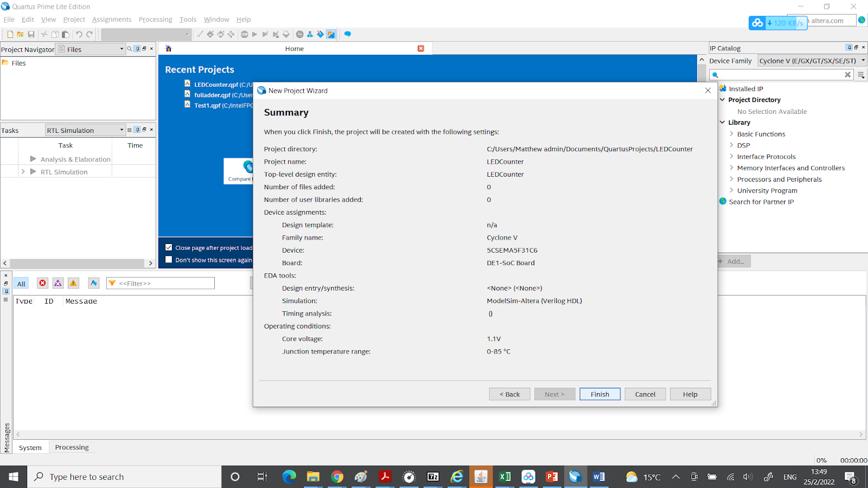Screen dimensions: 868x488
Task: Select Installed IP in IP Catalog
Action: (746, 89)
